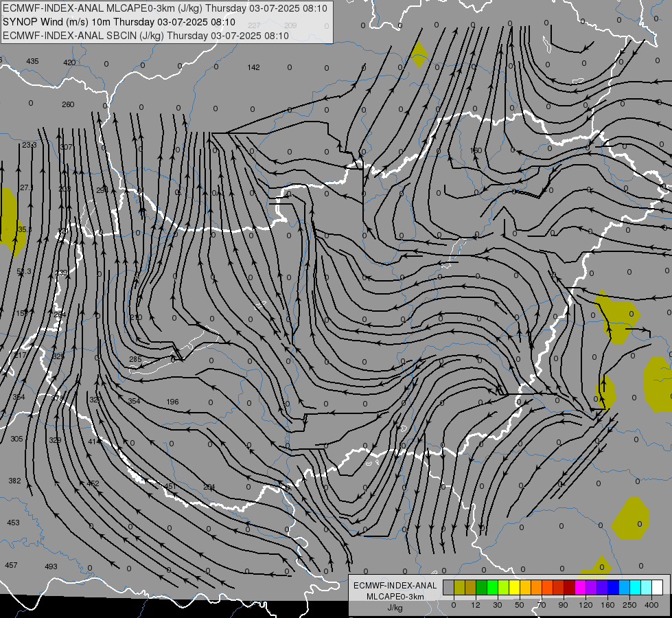This screenshot has height=618, width=672.
Task: Click the map value 285
Action: click(x=135, y=359)
